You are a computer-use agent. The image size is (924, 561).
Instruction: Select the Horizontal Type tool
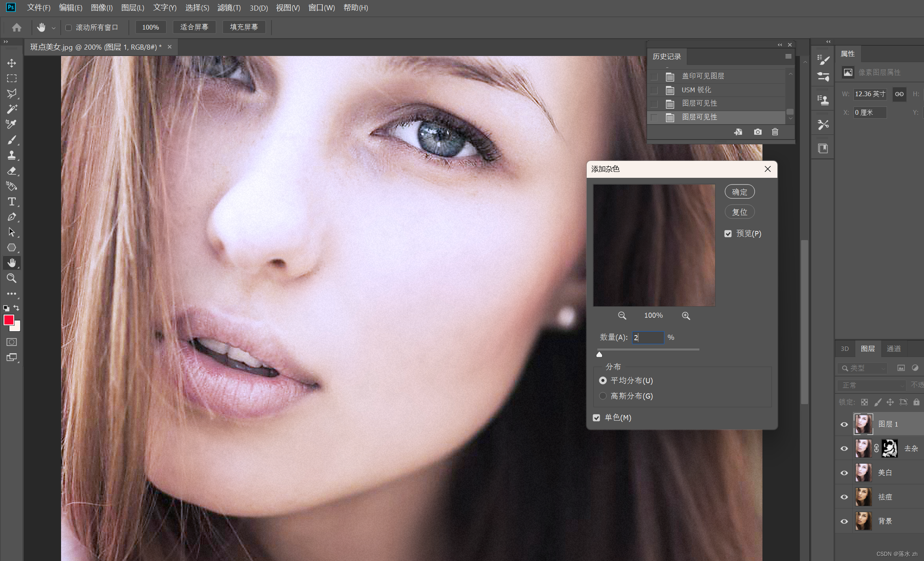(12, 201)
